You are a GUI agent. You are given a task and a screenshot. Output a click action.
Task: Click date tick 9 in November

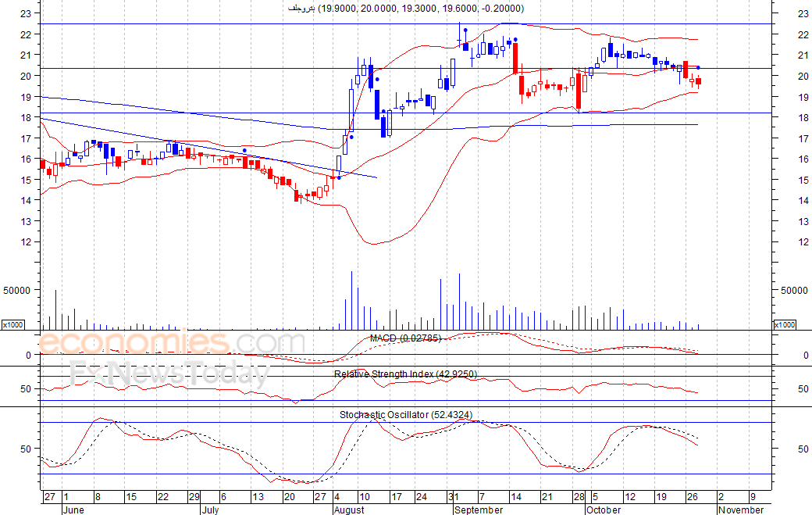[753, 497]
